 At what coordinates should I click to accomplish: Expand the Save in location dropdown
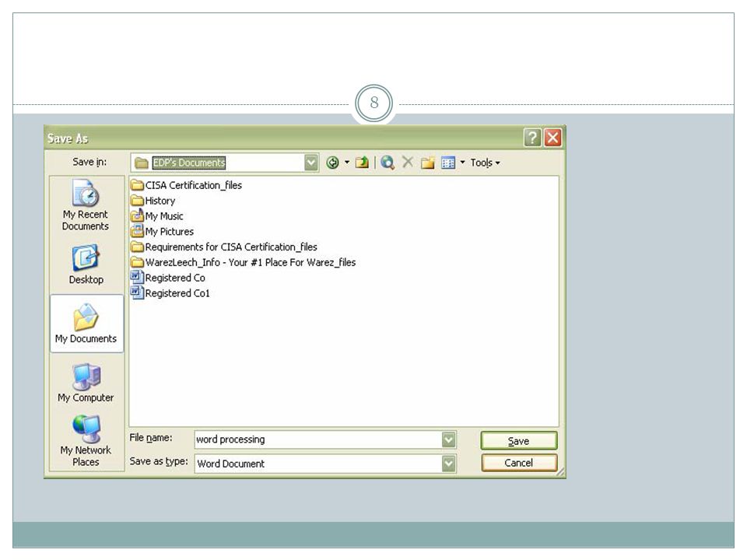click(311, 163)
